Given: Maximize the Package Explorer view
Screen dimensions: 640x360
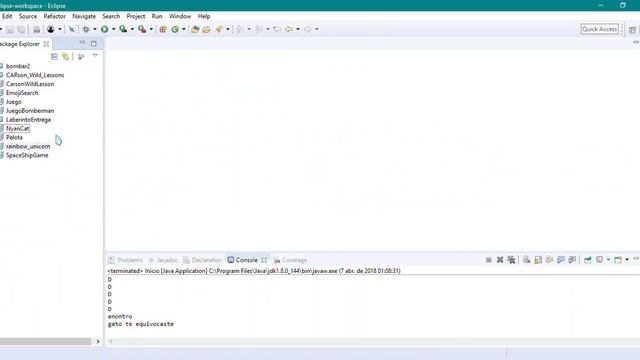Looking at the screenshot, I should point(94,44).
